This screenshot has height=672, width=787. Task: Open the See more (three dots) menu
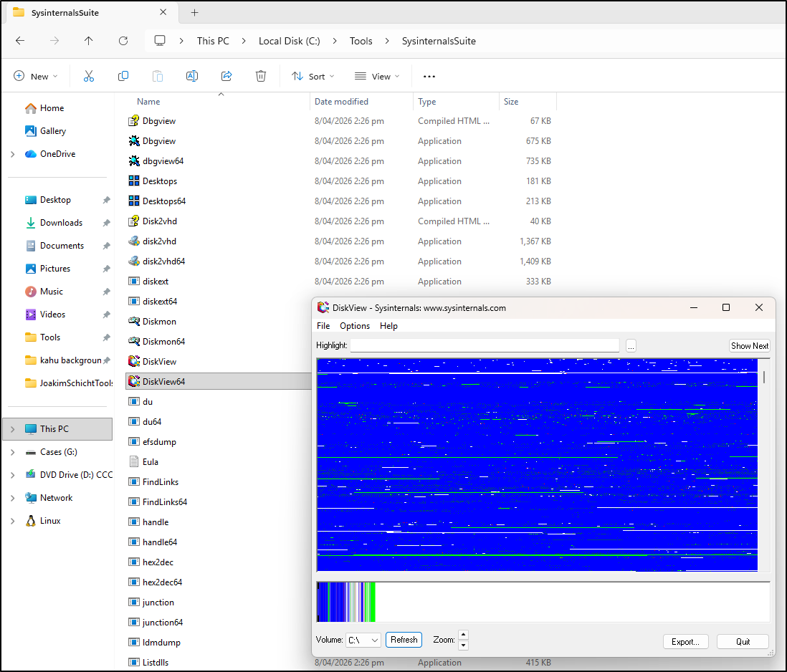429,76
